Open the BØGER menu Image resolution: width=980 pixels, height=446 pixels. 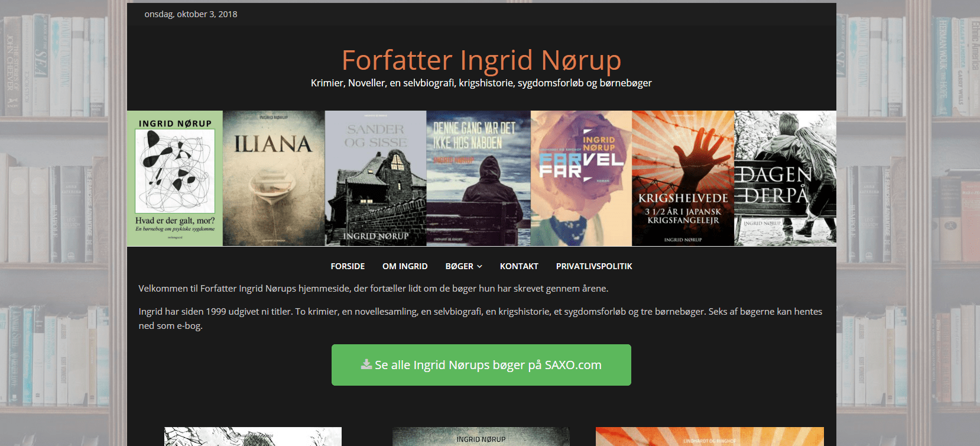coord(459,266)
